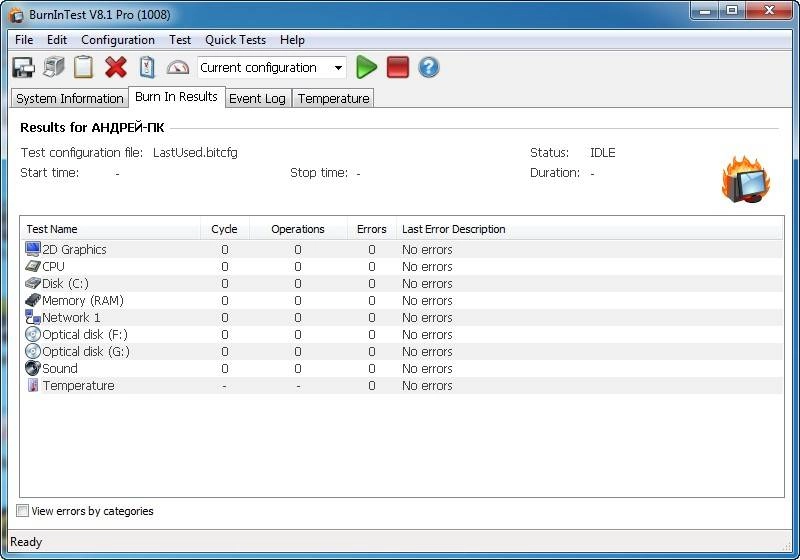Image resolution: width=800 pixels, height=560 pixels.
Task: Click the CPU chip icon
Action: tap(33, 266)
